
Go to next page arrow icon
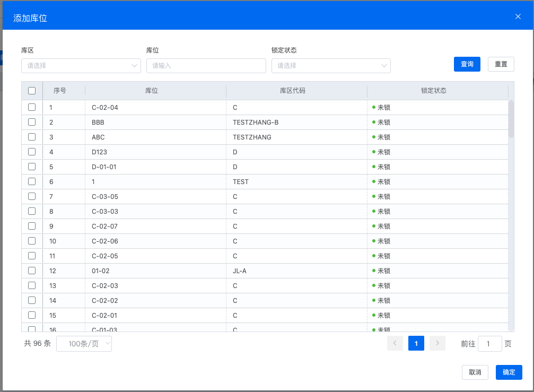point(437,344)
